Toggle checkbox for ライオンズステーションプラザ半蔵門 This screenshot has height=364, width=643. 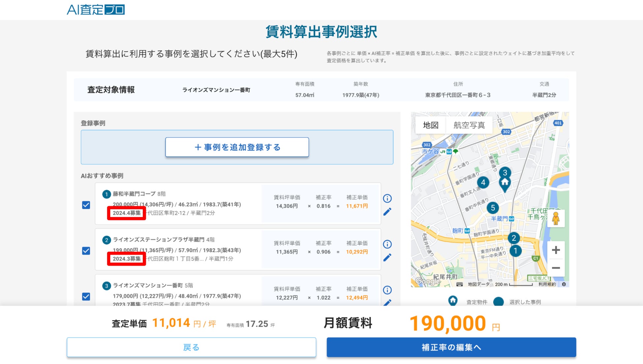click(x=86, y=251)
